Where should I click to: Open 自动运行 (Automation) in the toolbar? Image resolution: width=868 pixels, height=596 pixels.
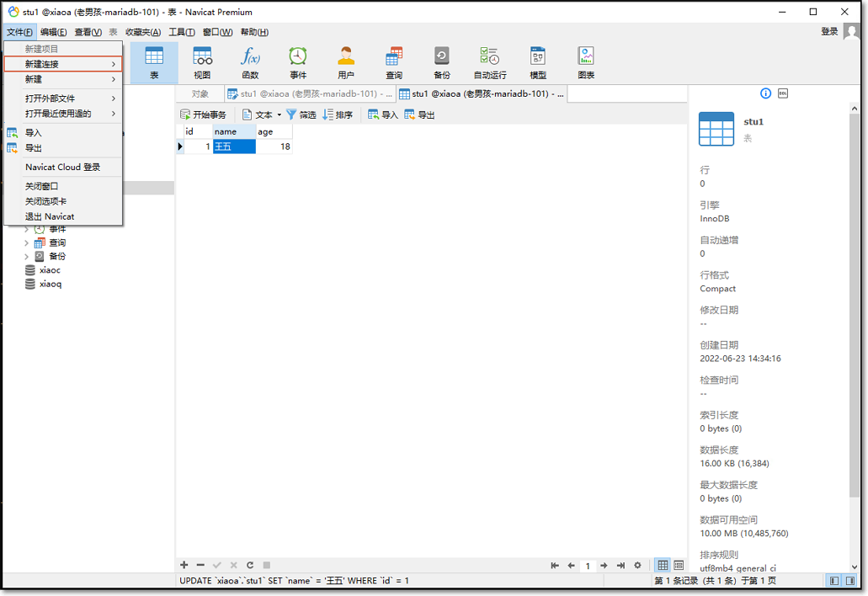coord(490,63)
